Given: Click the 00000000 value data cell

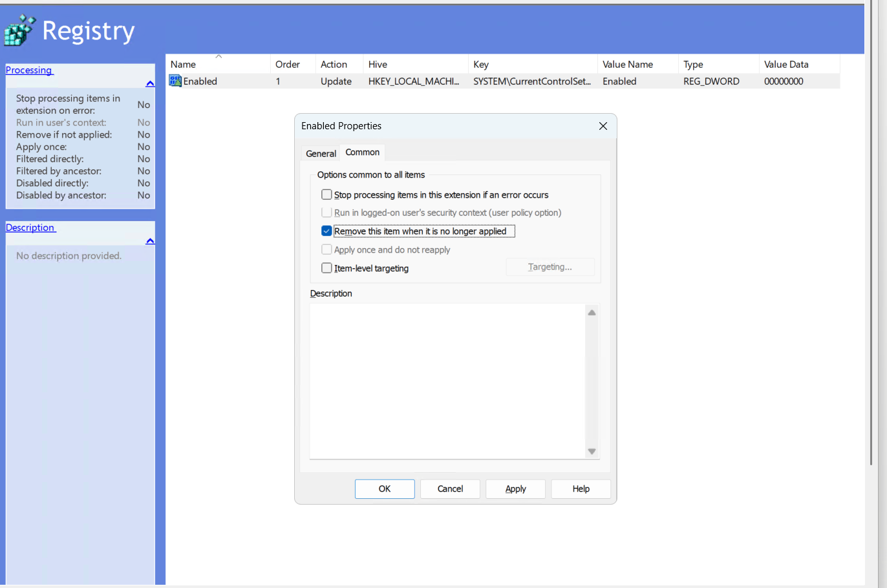Looking at the screenshot, I should tap(784, 81).
